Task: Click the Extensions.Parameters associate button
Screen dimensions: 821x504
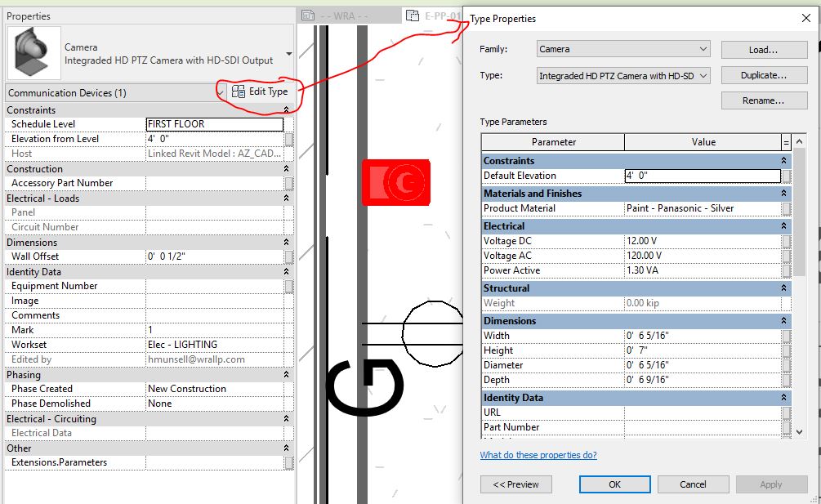Action: [288, 462]
